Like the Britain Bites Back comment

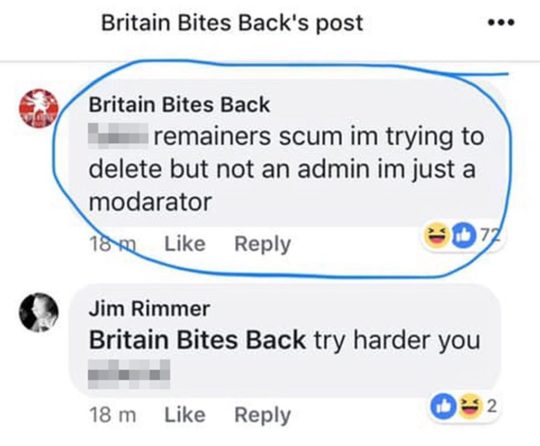click(185, 244)
